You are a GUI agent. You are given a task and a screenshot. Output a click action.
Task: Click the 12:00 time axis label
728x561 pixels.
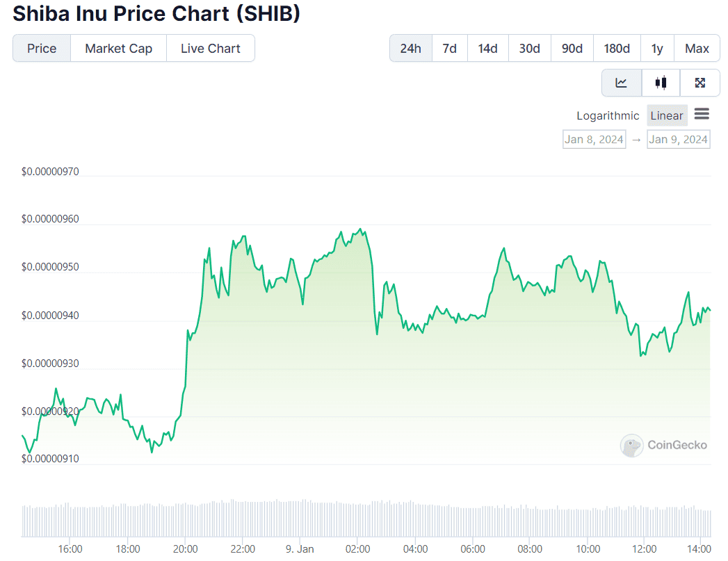coord(645,549)
